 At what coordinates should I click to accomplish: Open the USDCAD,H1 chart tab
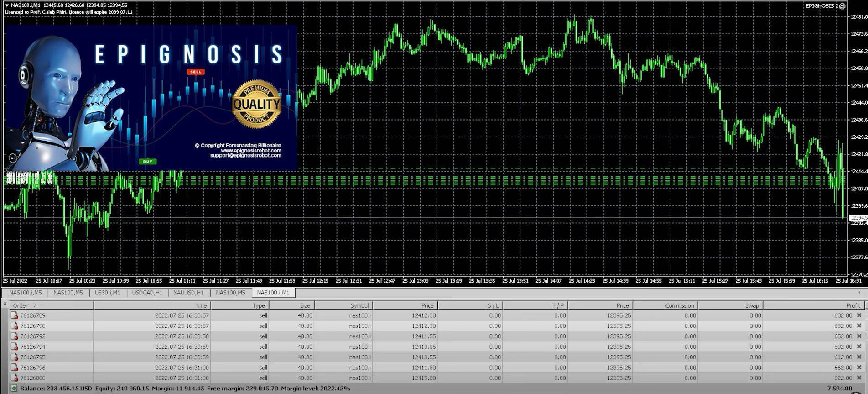point(147,293)
